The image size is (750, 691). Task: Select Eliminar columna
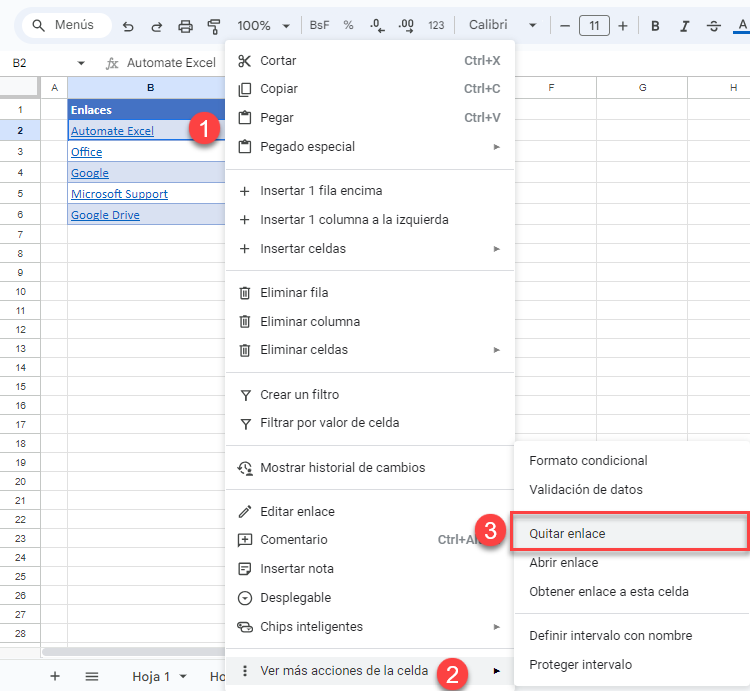370,321
